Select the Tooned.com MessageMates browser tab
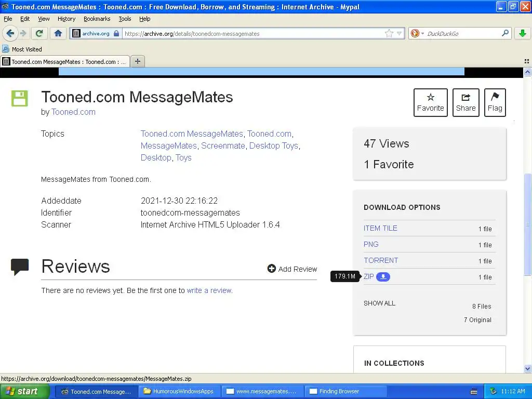The height and width of the screenshot is (399, 532). [x=65, y=62]
